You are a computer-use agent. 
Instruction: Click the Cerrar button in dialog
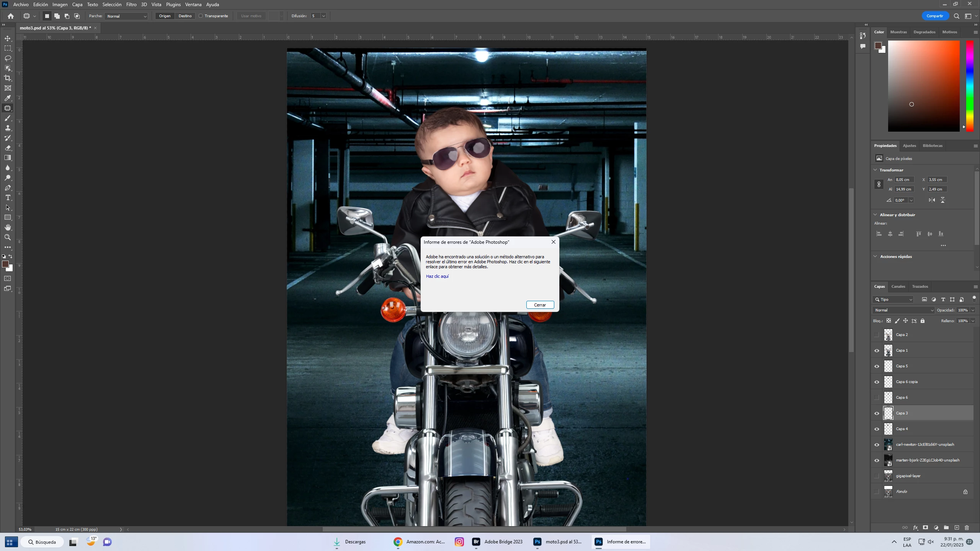pos(540,305)
